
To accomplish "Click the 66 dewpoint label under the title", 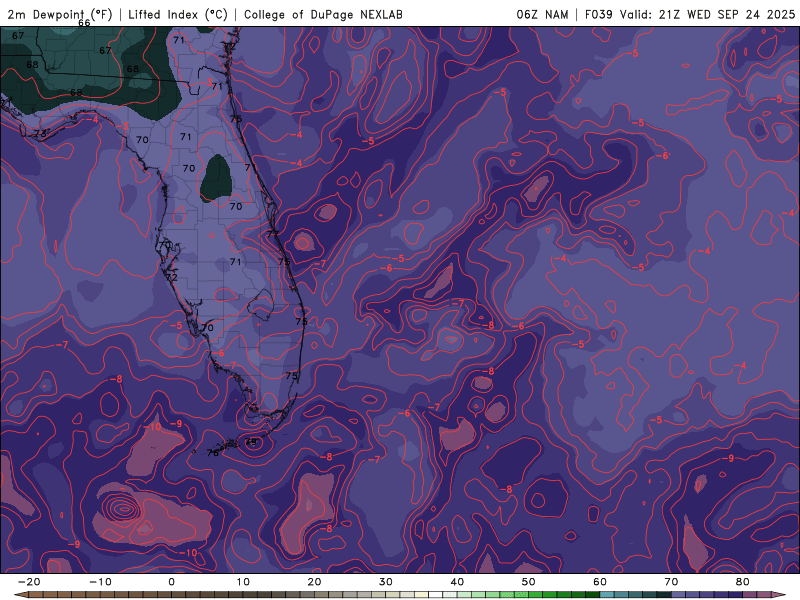I will pos(84,23).
